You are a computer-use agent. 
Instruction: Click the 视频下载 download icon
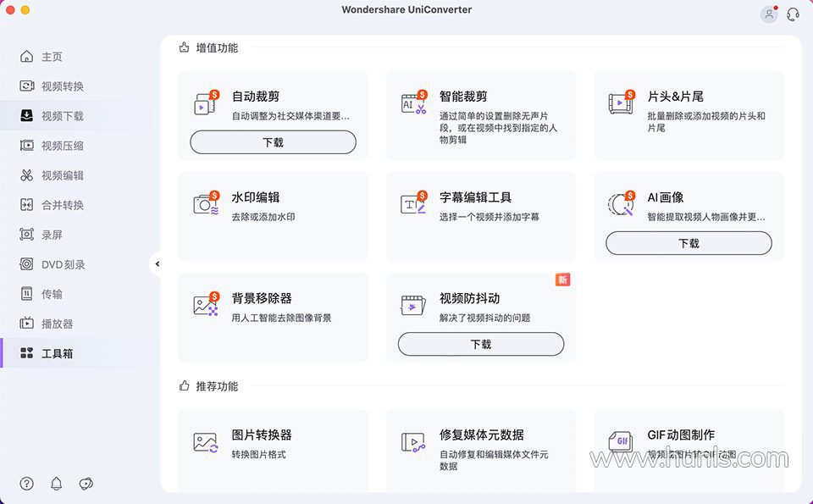coord(26,116)
